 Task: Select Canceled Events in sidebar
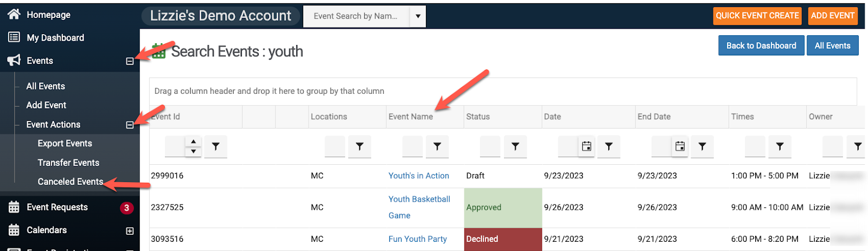pos(70,182)
